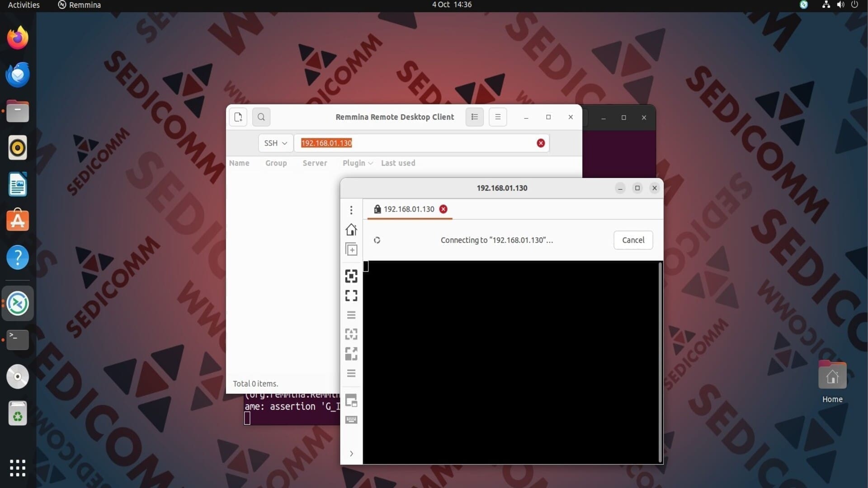Click the home icon to open main window
The width and height of the screenshot is (868, 488).
tap(351, 230)
